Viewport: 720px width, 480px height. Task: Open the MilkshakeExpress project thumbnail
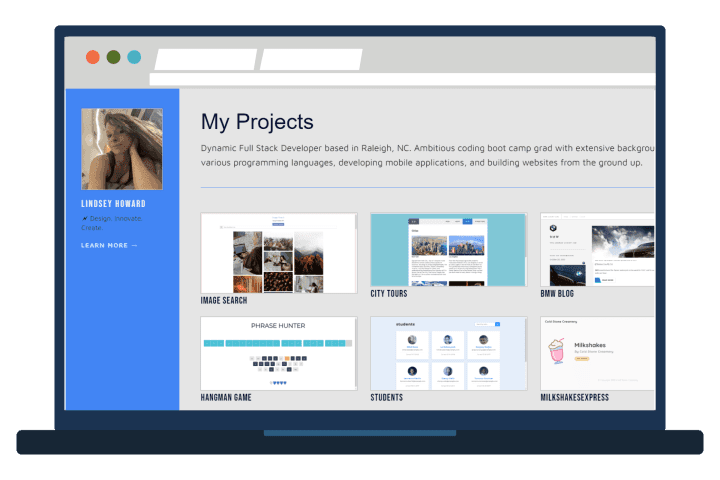tap(597, 353)
